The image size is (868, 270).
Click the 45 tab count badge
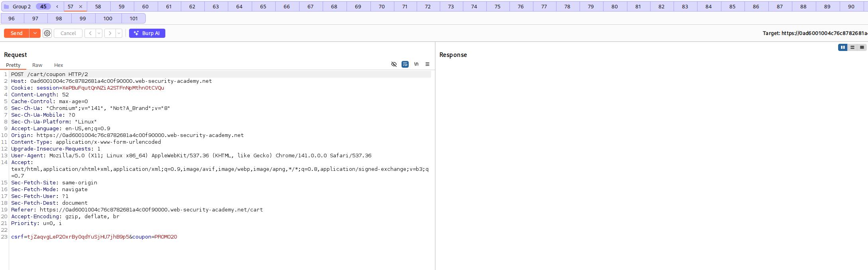point(43,7)
